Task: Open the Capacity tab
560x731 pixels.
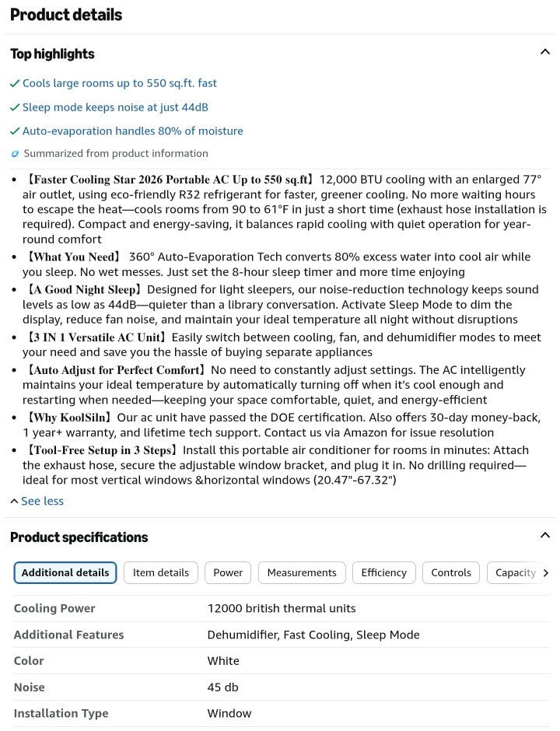Action: point(515,573)
